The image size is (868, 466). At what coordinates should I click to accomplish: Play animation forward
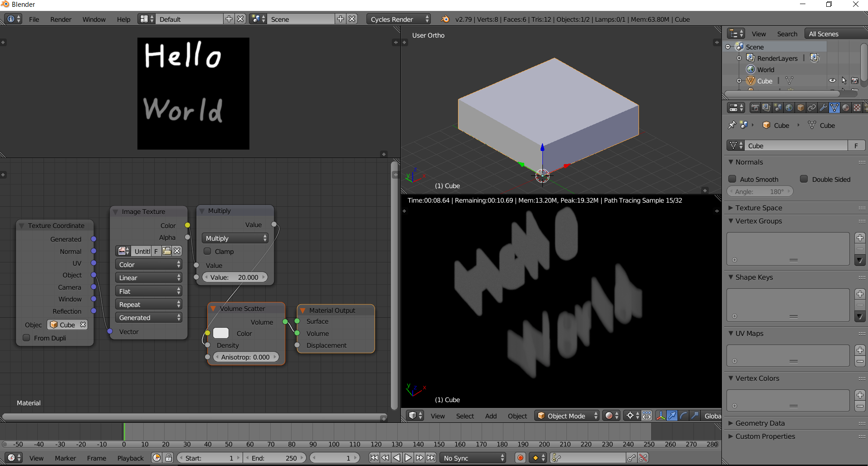point(408,458)
